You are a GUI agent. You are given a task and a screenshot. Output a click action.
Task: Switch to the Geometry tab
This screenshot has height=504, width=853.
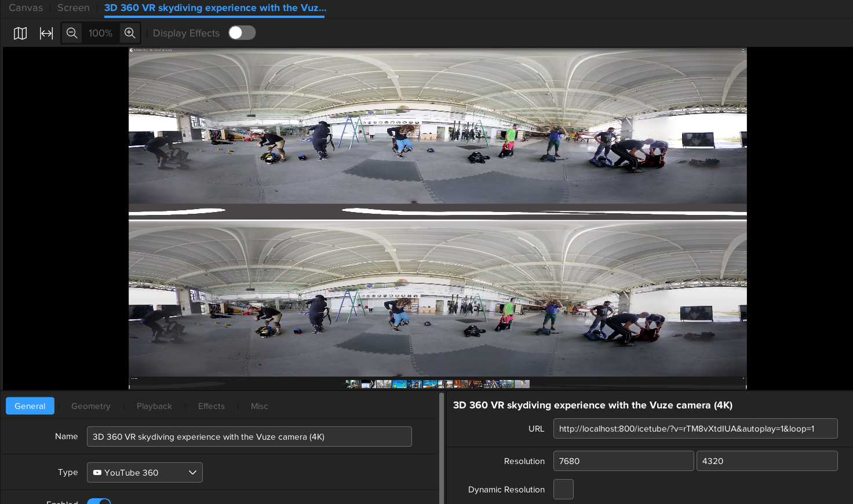(x=90, y=406)
